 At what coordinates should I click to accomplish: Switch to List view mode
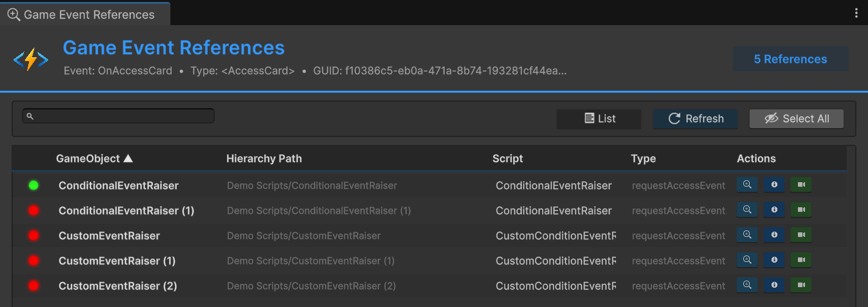coord(599,119)
